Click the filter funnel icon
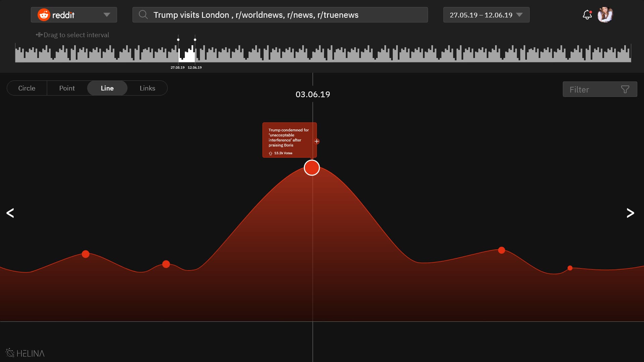 [x=625, y=89]
